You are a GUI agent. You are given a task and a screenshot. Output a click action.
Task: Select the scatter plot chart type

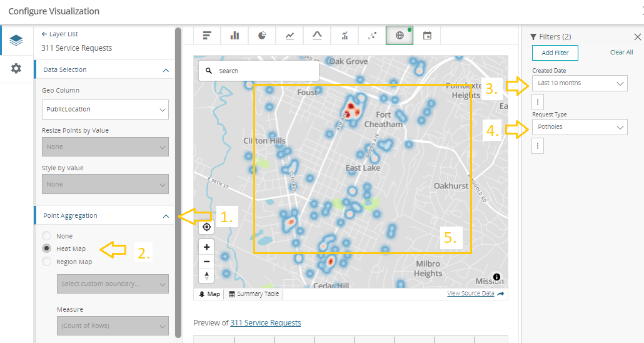click(x=372, y=36)
